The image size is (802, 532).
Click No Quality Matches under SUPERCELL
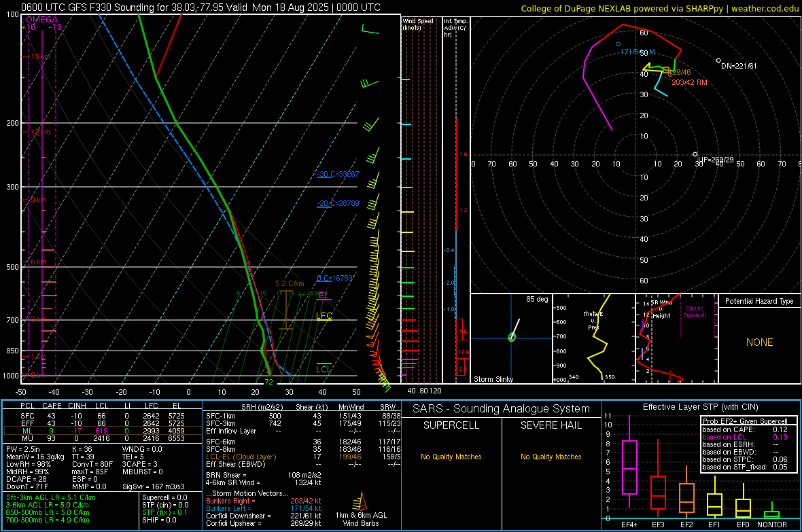tap(451, 457)
